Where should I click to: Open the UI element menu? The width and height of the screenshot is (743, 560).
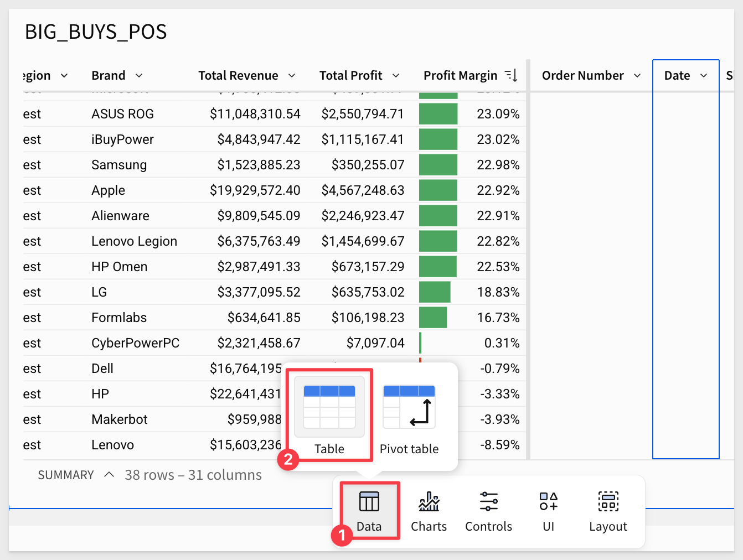pos(548,511)
